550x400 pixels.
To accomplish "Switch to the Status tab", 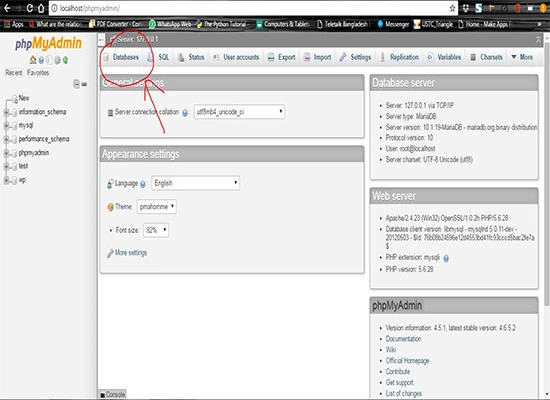I will 191,57.
